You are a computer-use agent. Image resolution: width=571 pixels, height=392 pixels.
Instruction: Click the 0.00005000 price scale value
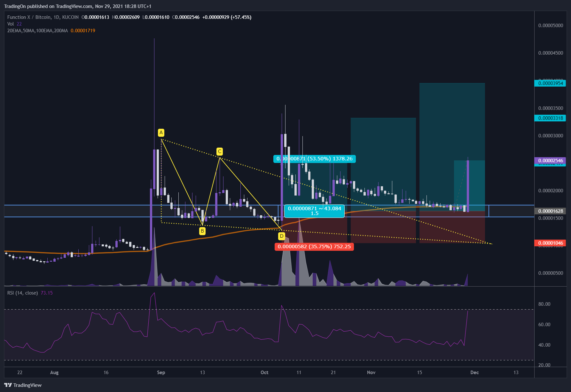[x=551, y=26]
